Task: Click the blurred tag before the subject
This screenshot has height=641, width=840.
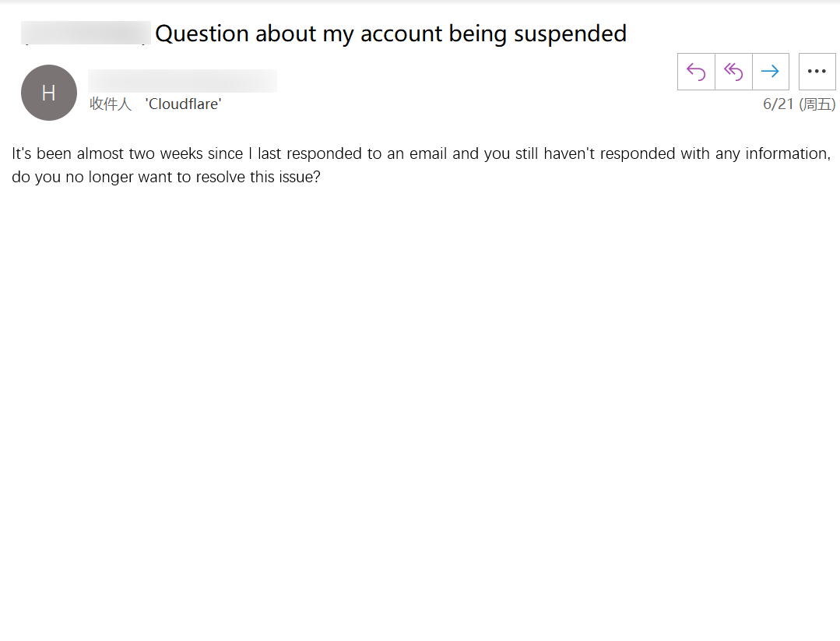Action: click(x=86, y=33)
